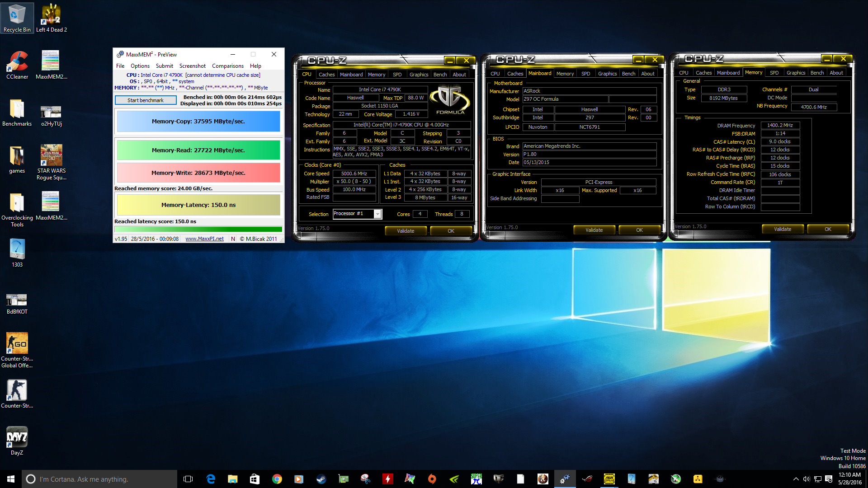Switch to the MaxxMEM taskbar icon
This screenshot has width=868, height=488.
pos(565,479)
